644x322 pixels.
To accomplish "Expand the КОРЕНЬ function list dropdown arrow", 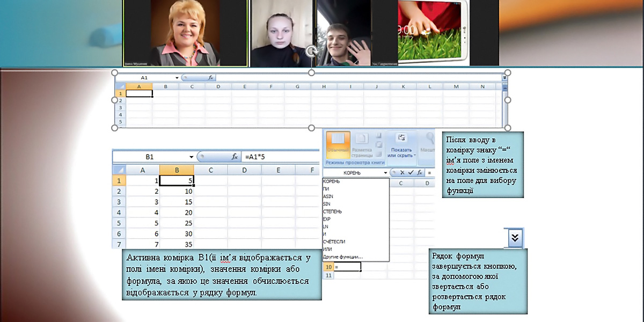I will coord(385,173).
